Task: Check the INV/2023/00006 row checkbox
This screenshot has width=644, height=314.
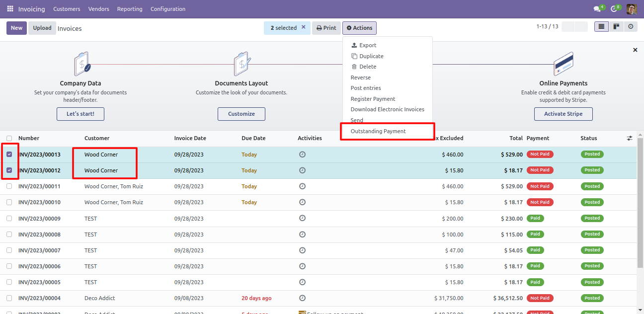Action: point(9,266)
